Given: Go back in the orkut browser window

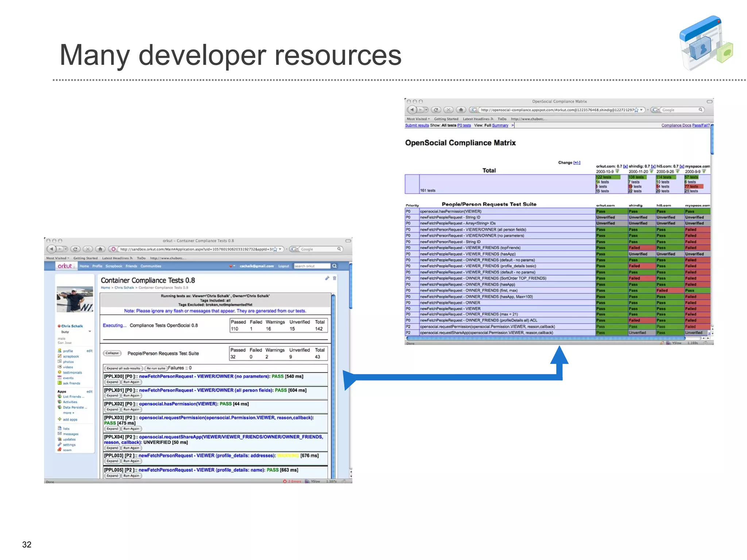Looking at the screenshot, I should [x=52, y=249].
